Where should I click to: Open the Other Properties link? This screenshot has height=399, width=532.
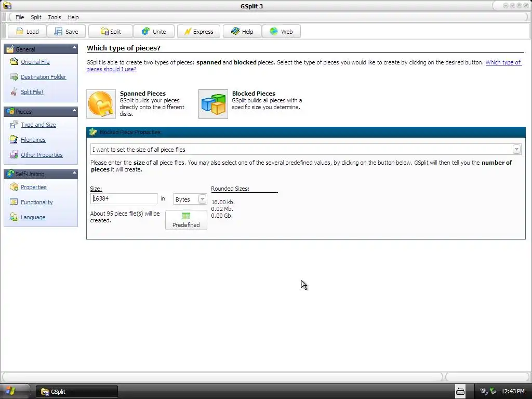pyautogui.click(x=42, y=155)
